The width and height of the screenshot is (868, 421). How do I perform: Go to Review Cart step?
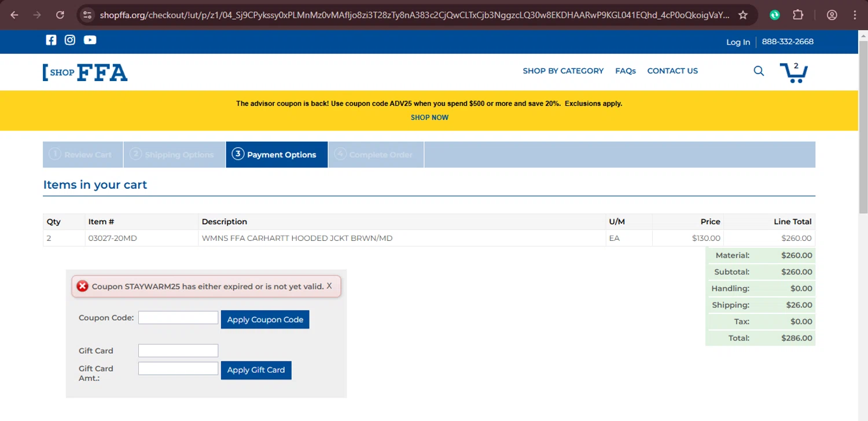point(83,155)
